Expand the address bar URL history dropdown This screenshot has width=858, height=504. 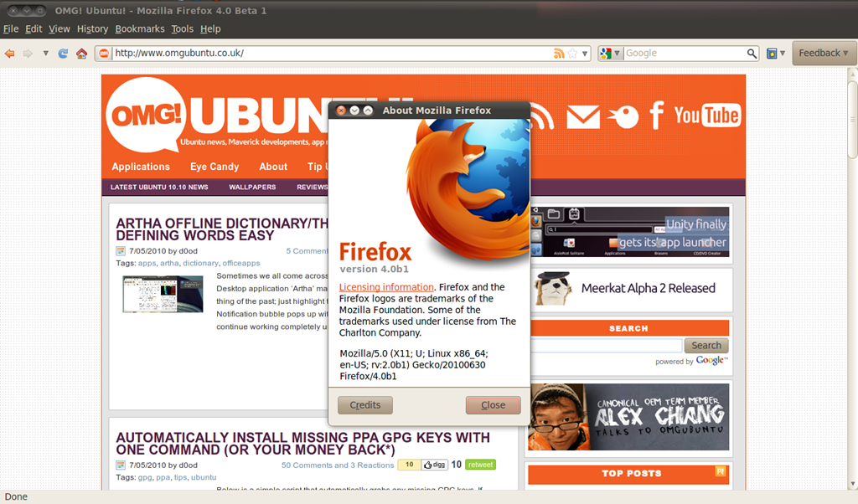(584, 53)
